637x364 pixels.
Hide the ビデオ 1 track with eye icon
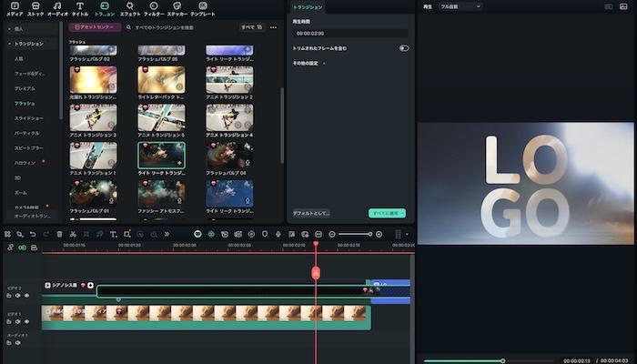pyautogui.click(x=26, y=322)
